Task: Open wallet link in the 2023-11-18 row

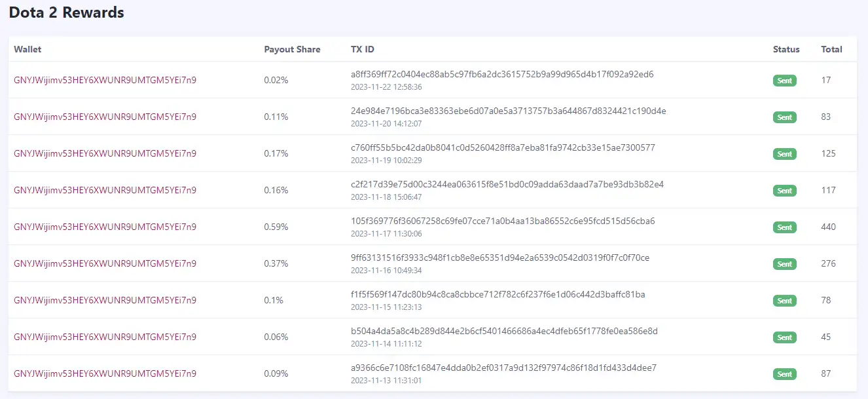Action: pyautogui.click(x=105, y=190)
